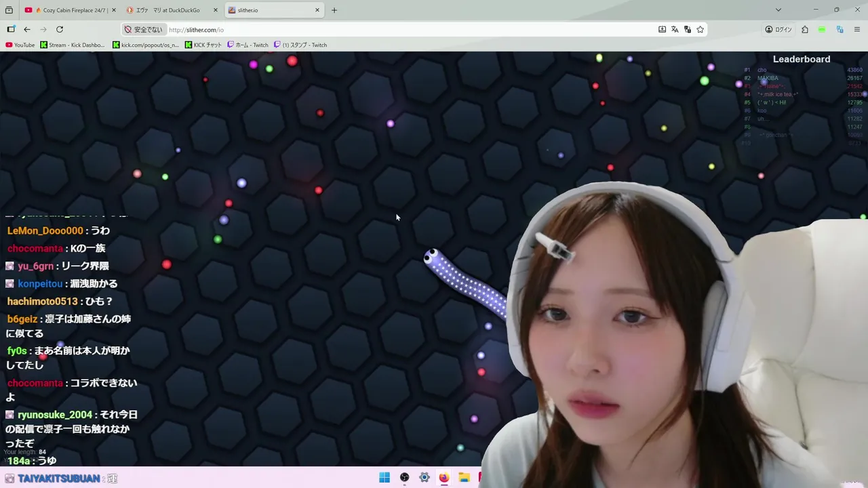Click chat username fy0s
The width and height of the screenshot is (868, 488).
tap(17, 350)
